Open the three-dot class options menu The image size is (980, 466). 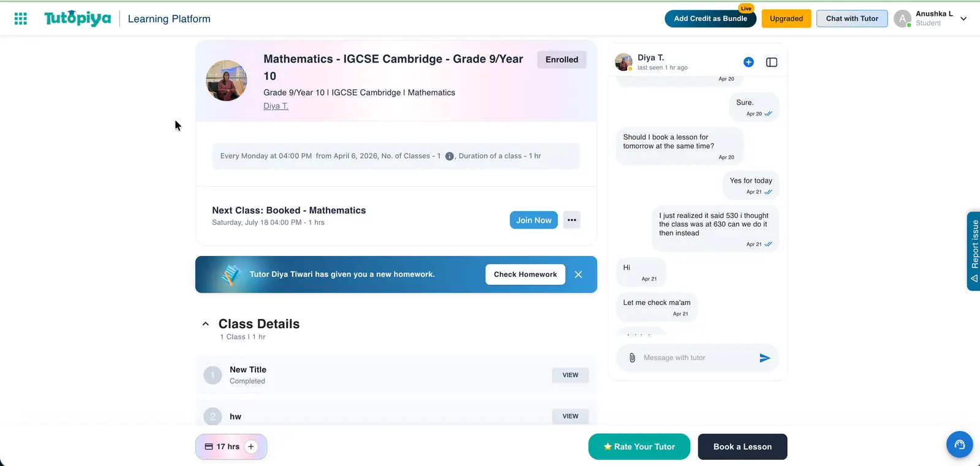571,220
